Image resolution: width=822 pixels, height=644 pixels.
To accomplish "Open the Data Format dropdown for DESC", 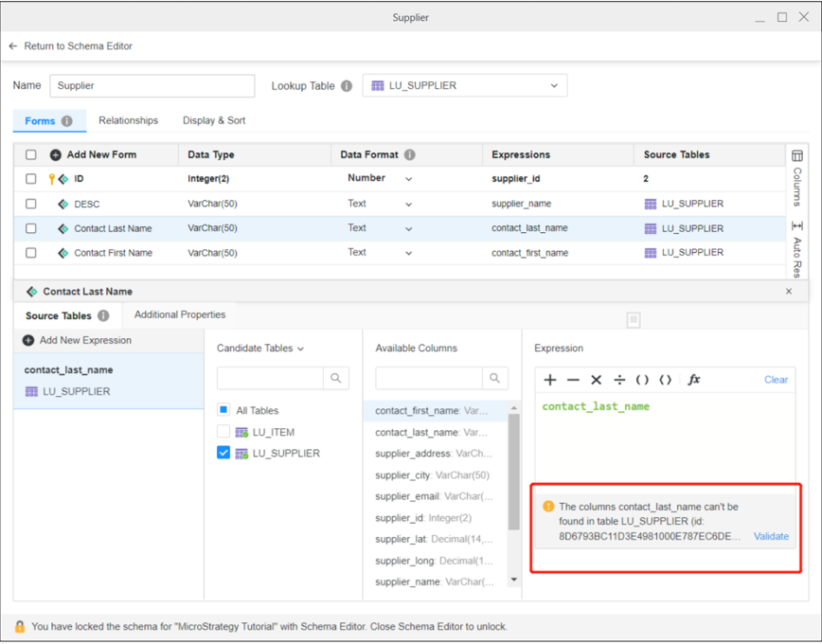I will (407, 204).
